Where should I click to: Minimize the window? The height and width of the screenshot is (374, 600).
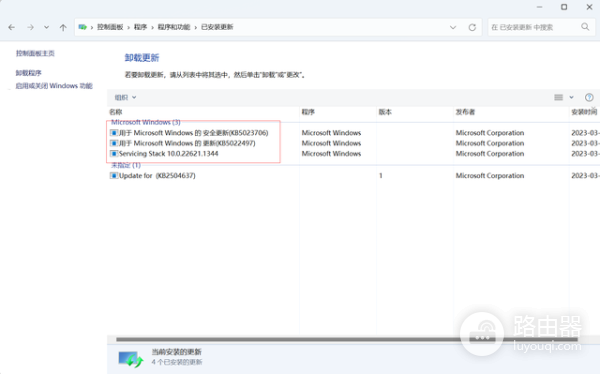coord(540,7)
